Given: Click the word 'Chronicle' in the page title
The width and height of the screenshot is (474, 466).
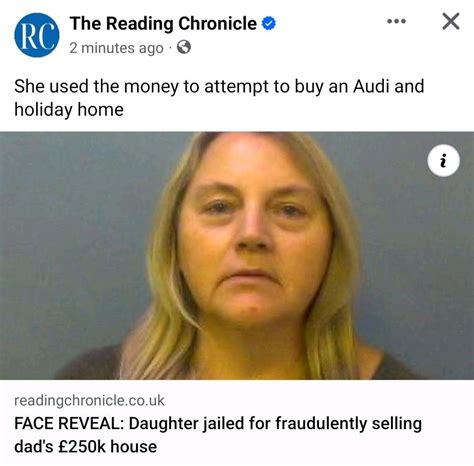Looking at the screenshot, I should coord(217,23).
